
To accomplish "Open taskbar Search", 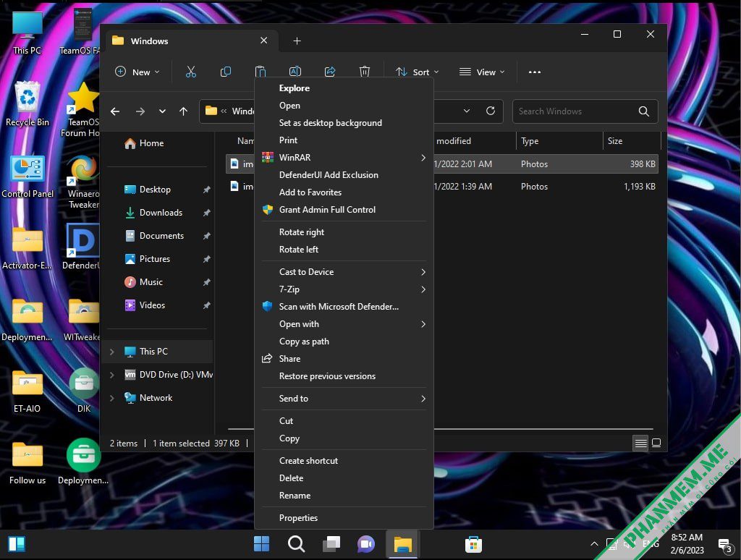I will pyautogui.click(x=296, y=544).
